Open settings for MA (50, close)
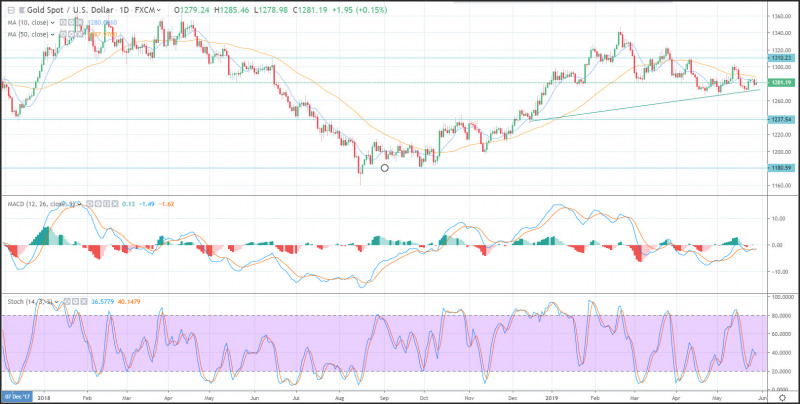Image resolution: width=800 pixels, height=404 pixels. (71, 34)
